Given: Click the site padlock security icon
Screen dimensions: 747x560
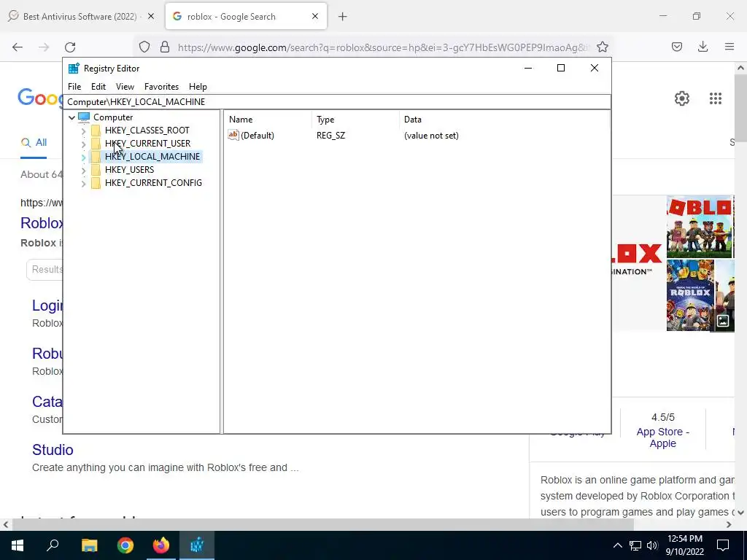Looking at the screenshot, I should tap(164, 47).
